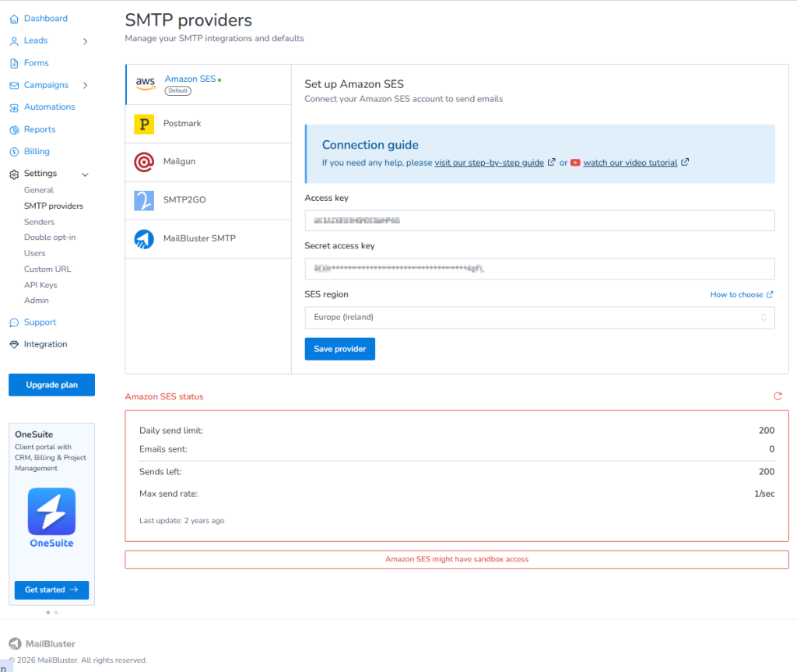Click the MailBluster SMTP rocket logo
This screenshot has width=797, height=672.
point(144,238)
